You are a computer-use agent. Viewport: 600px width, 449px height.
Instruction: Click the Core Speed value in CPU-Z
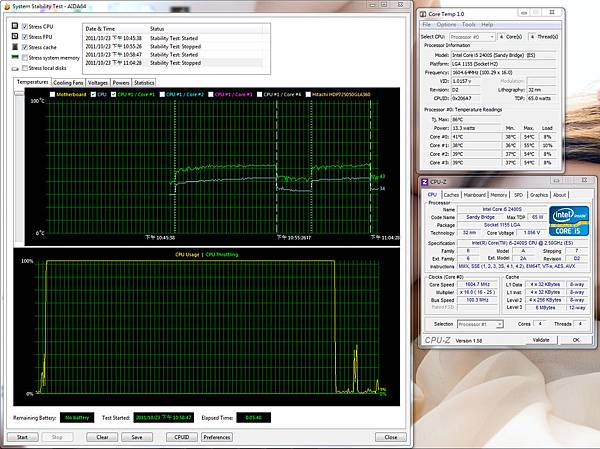click(478, 284)
